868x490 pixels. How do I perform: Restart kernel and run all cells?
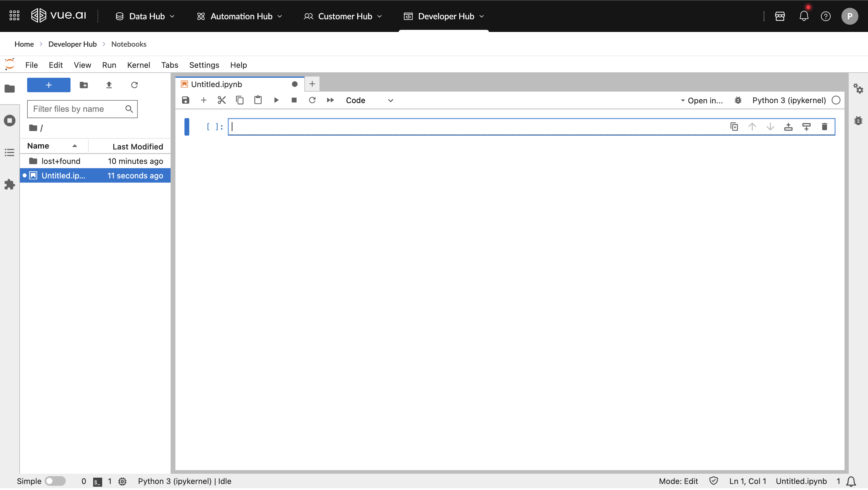click(330, 100)
